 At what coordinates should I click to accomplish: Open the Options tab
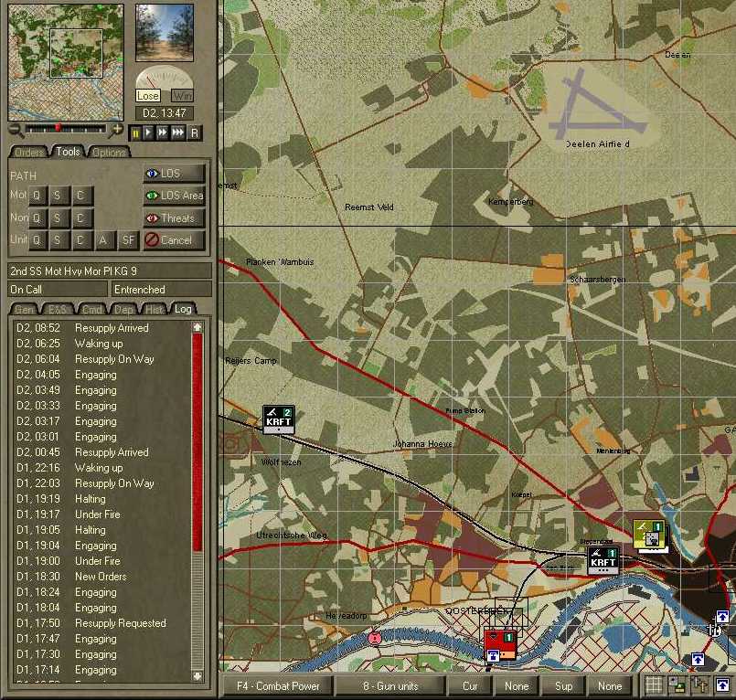coord(109,152)
